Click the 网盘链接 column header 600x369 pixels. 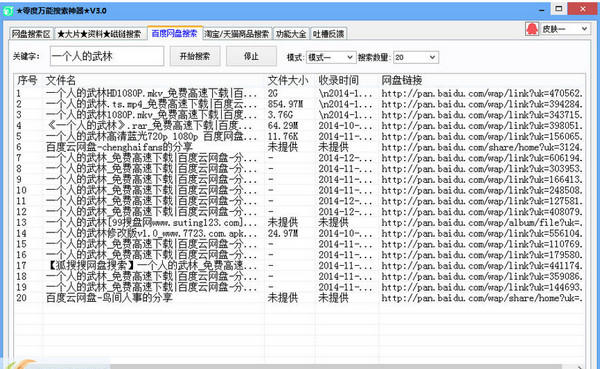click(x=402, y=80)
